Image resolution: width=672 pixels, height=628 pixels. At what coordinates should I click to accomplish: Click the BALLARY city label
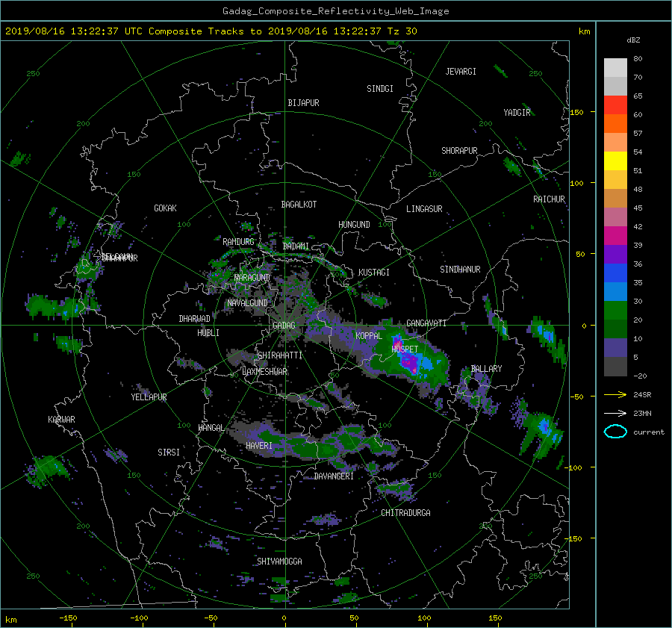(x=486, y=369)
